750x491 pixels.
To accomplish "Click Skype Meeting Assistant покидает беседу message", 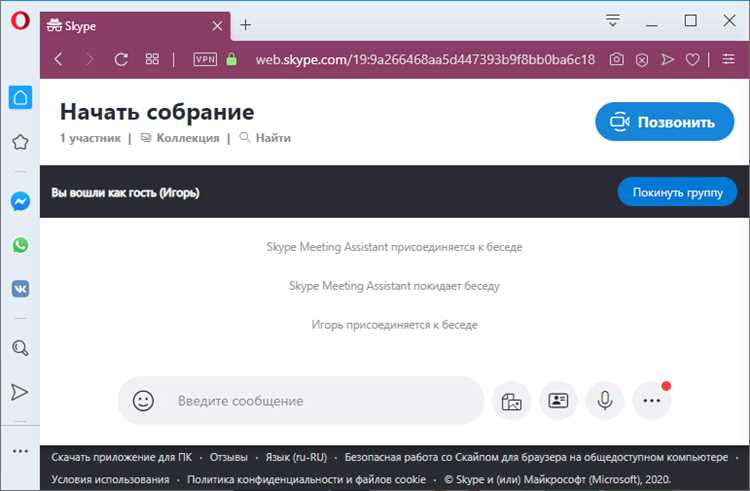I will tap(394, 286).
